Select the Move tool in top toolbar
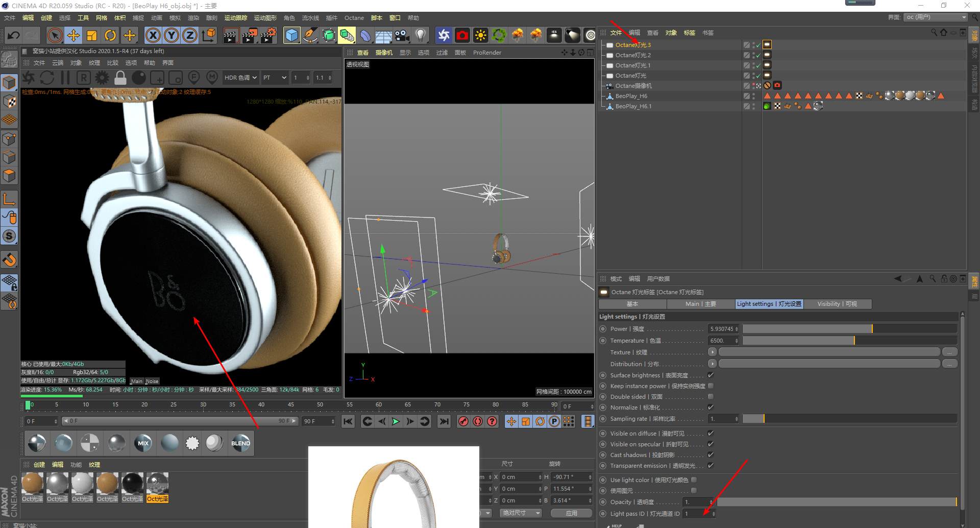 pyautogui.click(x=73, y=35)
